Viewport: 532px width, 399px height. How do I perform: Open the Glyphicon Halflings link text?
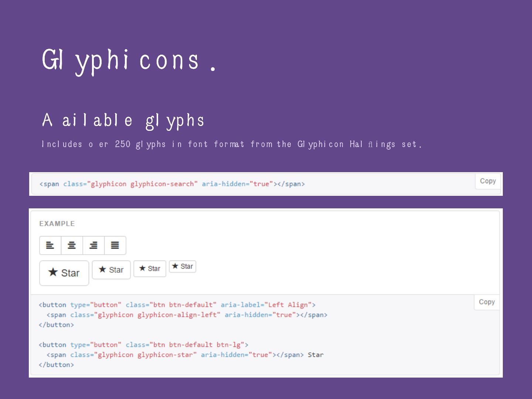[346, 144]
